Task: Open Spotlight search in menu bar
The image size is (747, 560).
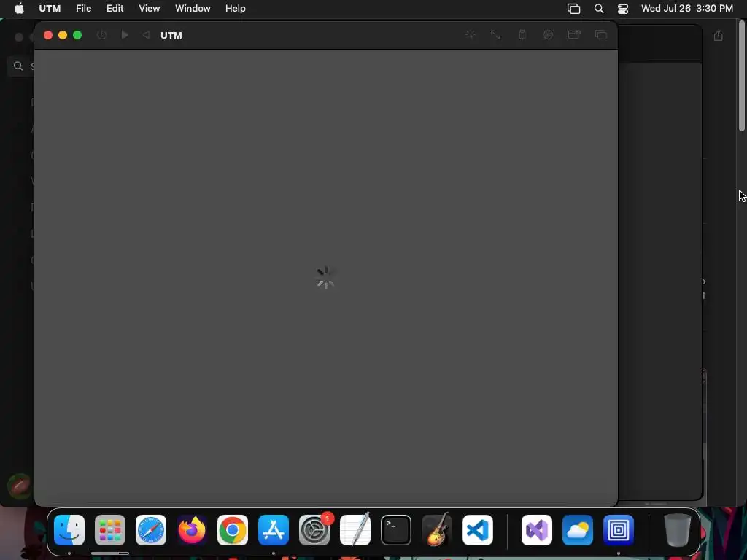Action: (599, 9)
